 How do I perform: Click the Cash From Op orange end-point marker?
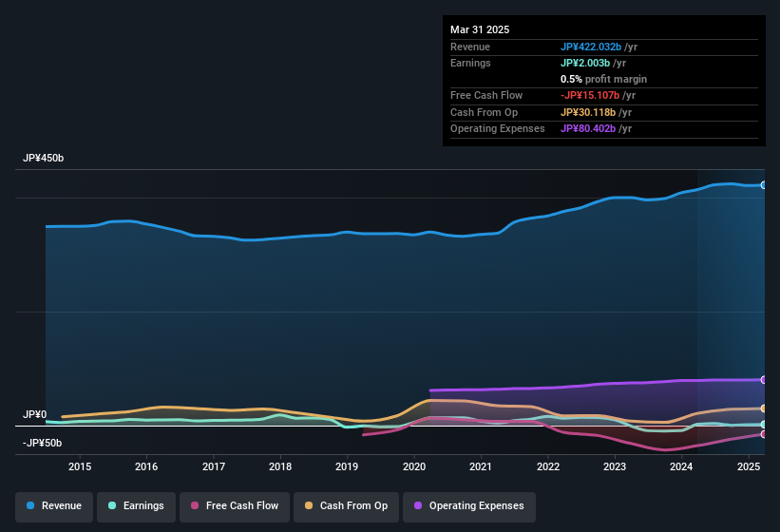763,408
